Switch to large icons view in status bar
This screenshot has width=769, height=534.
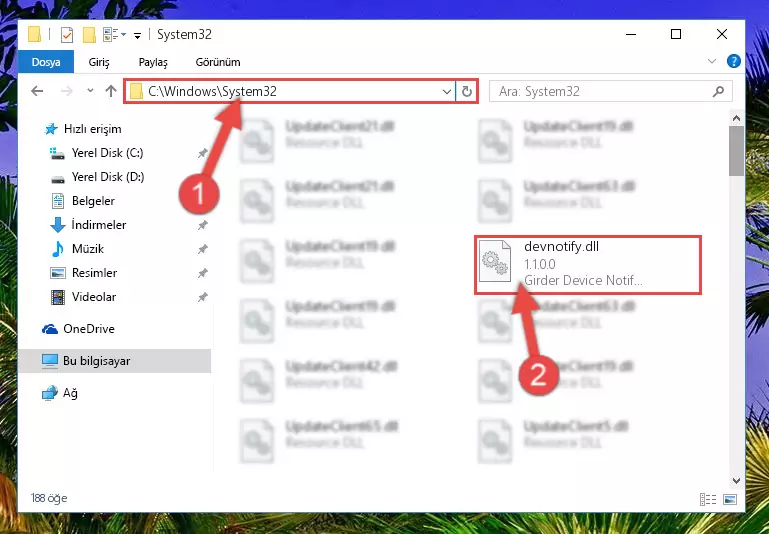pyautogui.click(x=730, y=499)
